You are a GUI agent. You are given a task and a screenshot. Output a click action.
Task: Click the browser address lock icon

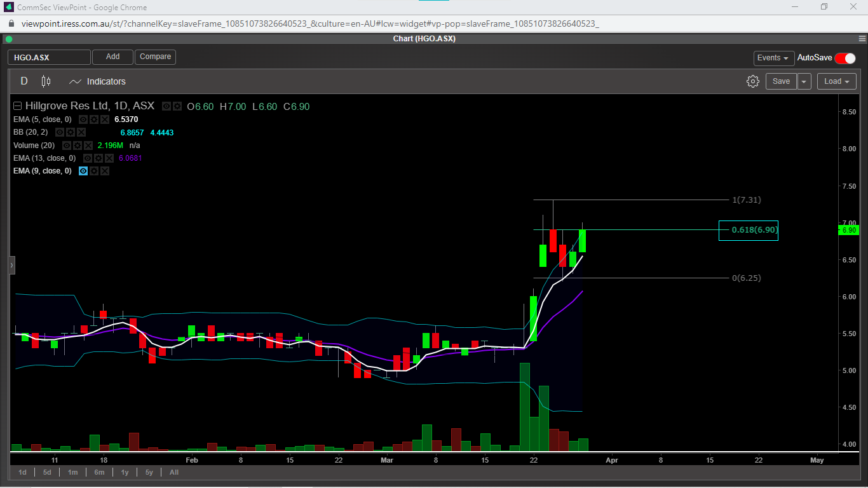tap(11, 24)
